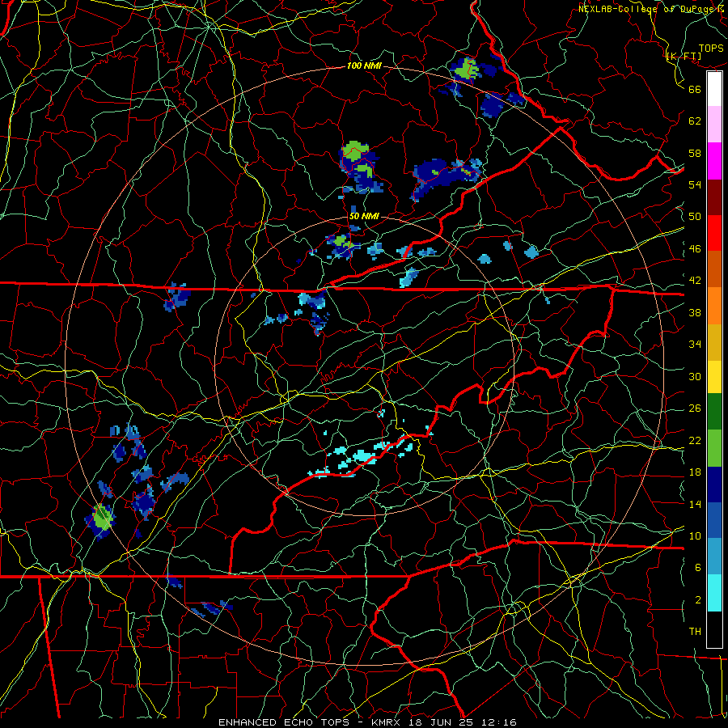The height and width of the screenshot is (728, 728).
Task: Click the '42' legend value
Action: point(695,281)
